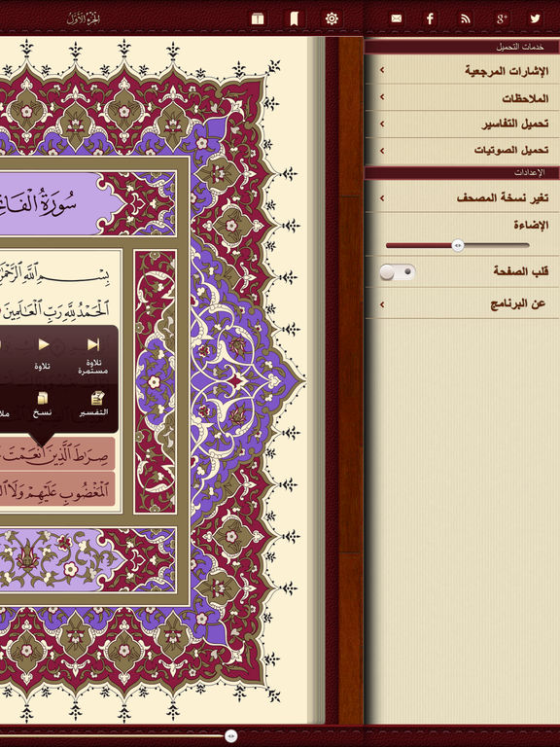Viewport: 560px width, 747px height.
Task: Click the الإعدادات section header
Action: [x=462, y=172]
